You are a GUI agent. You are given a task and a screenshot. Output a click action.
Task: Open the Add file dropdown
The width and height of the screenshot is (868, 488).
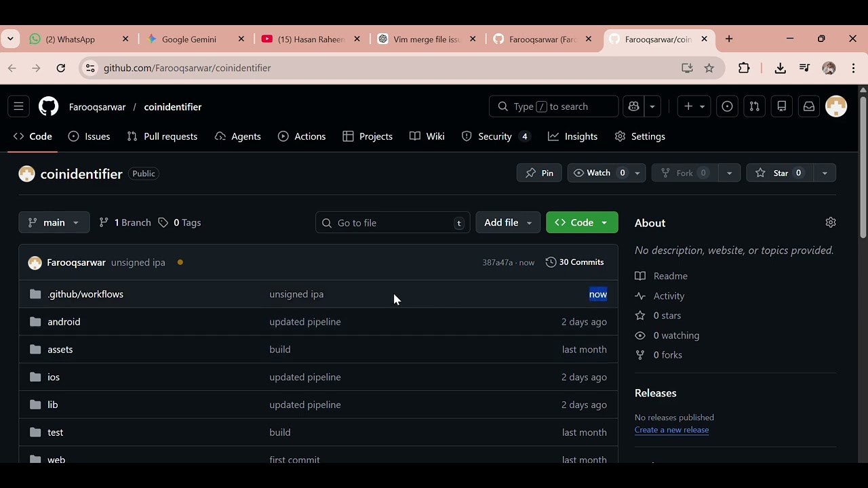(x=508, y=222)
